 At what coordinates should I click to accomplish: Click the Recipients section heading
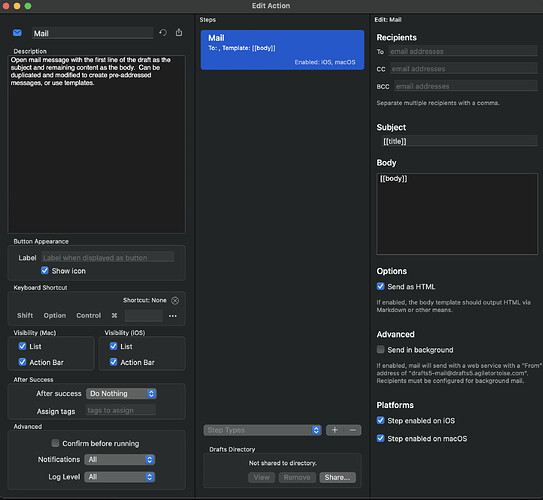point(397,37)
